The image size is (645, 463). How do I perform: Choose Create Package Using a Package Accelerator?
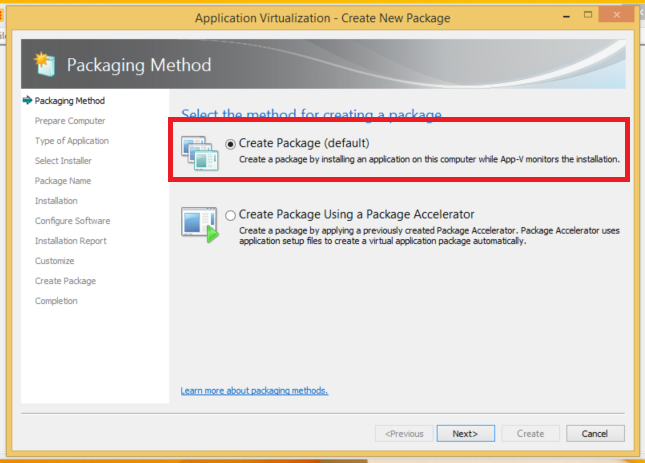click(x=231, y=215)
